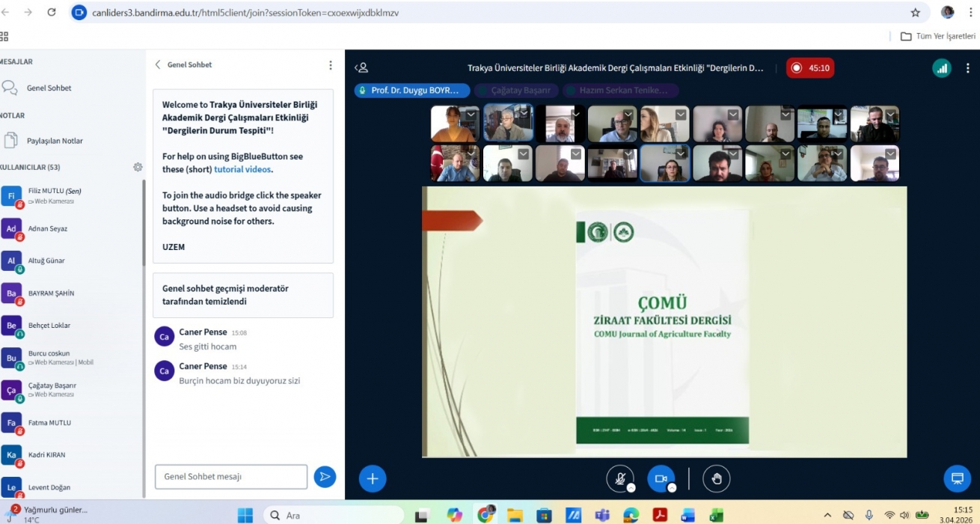Send chat message with the arrow button

click(x=325, y=477)
